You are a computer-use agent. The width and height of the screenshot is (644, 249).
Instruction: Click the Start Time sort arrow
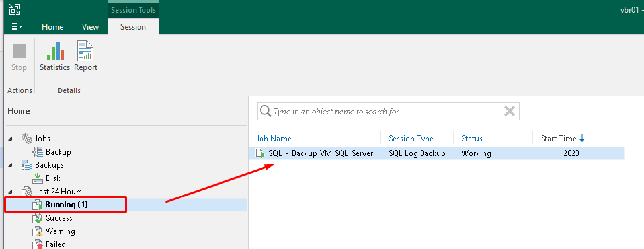(581, 139)
